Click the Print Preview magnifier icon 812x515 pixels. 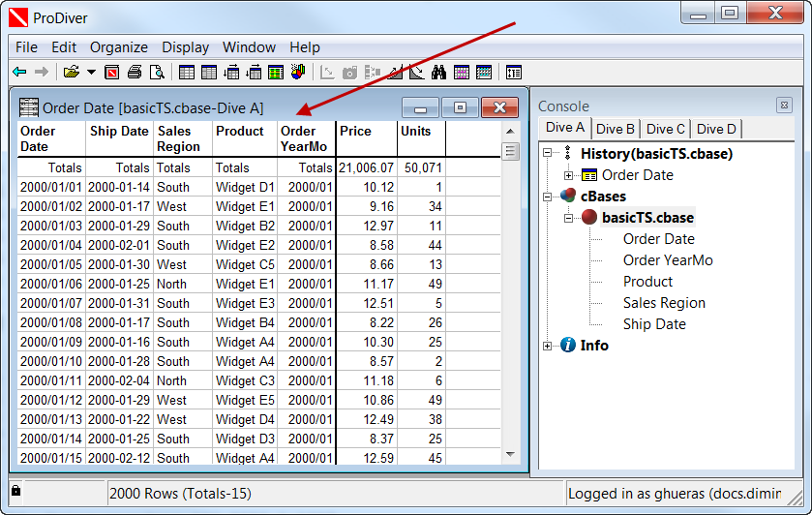coord(157,72)
